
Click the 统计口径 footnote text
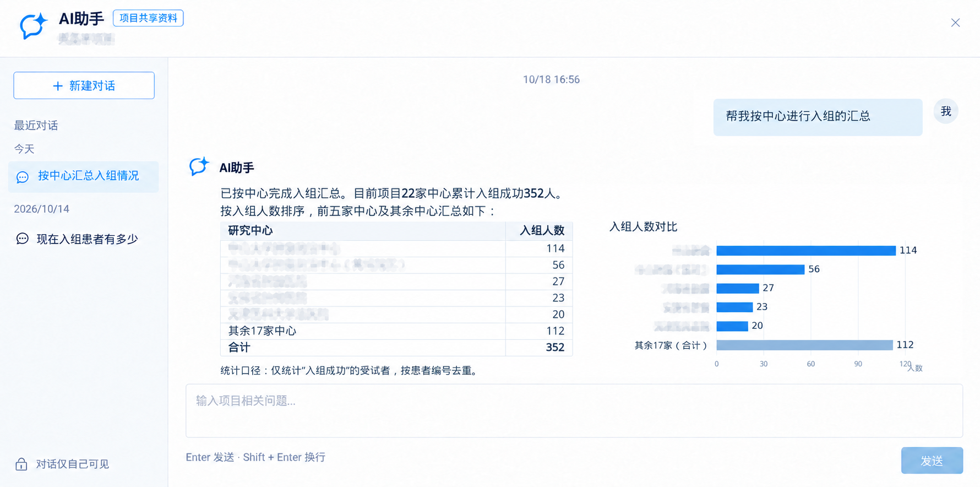pyautogui.click(x=351, y=371)
